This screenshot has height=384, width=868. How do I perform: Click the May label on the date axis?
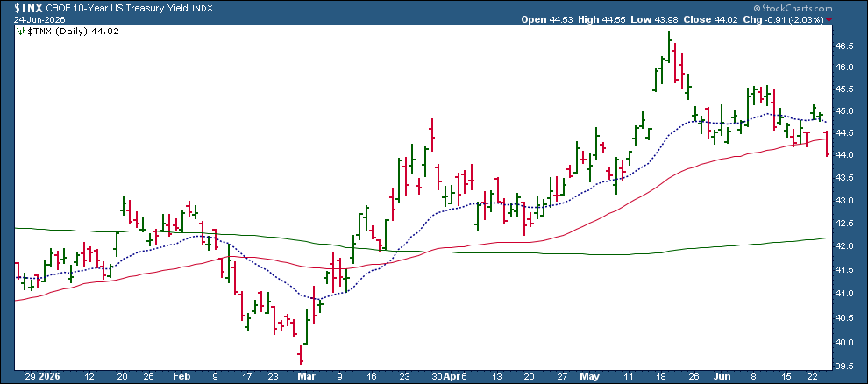(x=589, y=376)
